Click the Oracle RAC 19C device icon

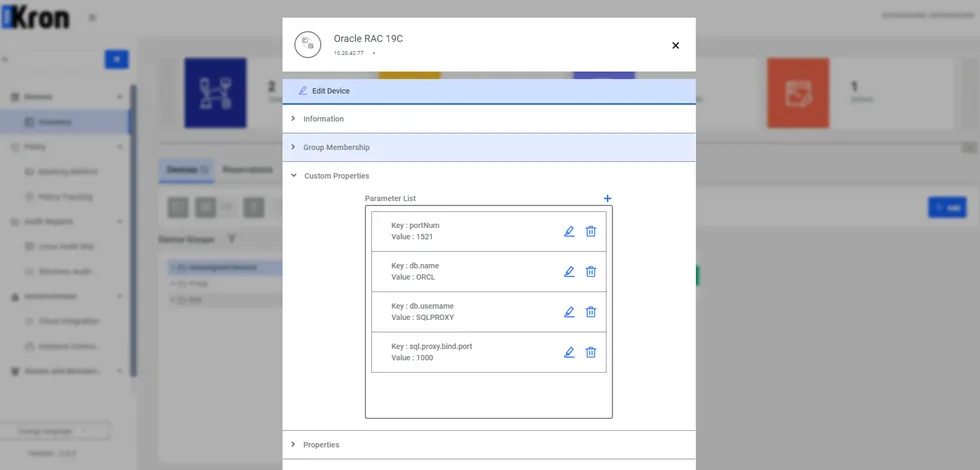pyautogui.click(x=308, y=45)
